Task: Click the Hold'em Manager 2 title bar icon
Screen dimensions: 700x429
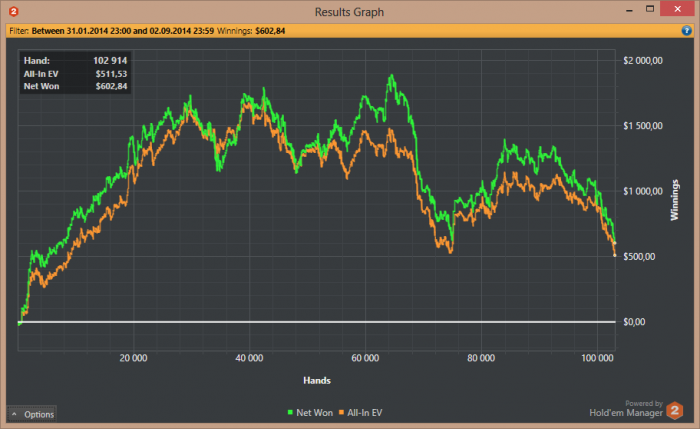Action: (13, 12)
